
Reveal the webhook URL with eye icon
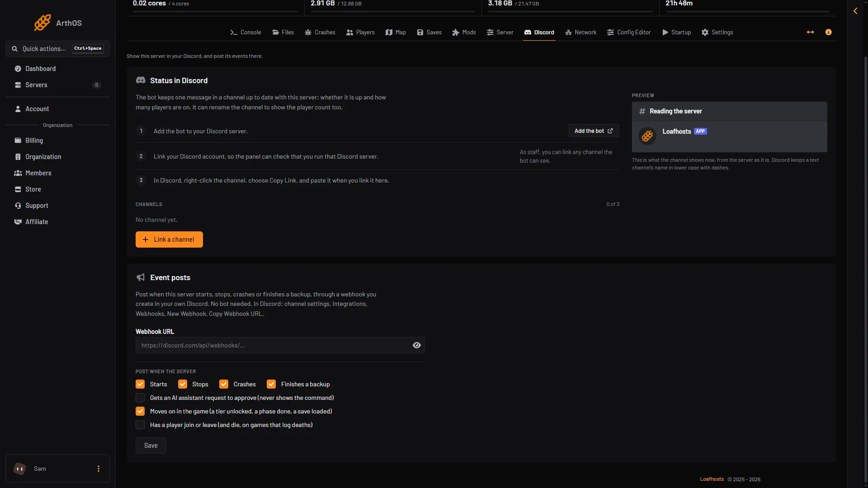point(417,345)
